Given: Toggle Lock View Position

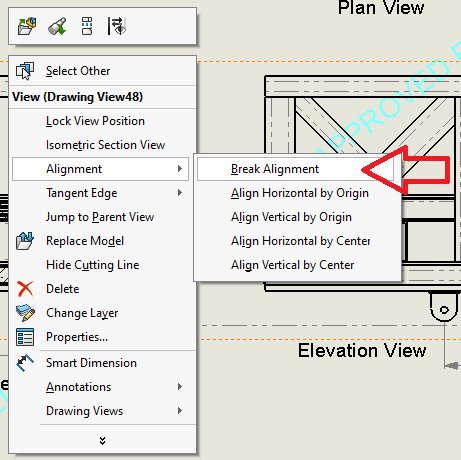Looking at the screenshot, I should click(x=95, y=121).
